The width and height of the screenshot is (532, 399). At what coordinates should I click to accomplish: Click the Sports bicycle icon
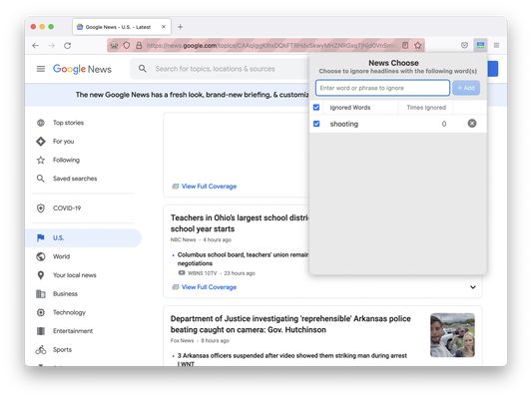(x=41, y=349)
